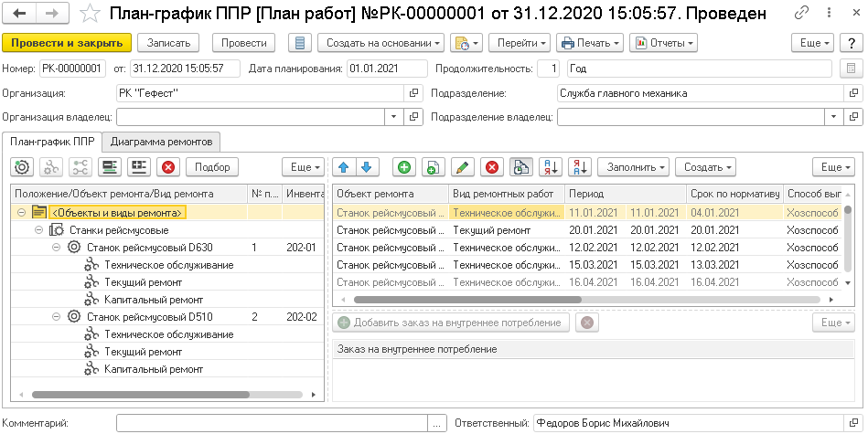Select schedule row with period 15.03.2021
The image size is (868, 434).
(x=588, y=265)
